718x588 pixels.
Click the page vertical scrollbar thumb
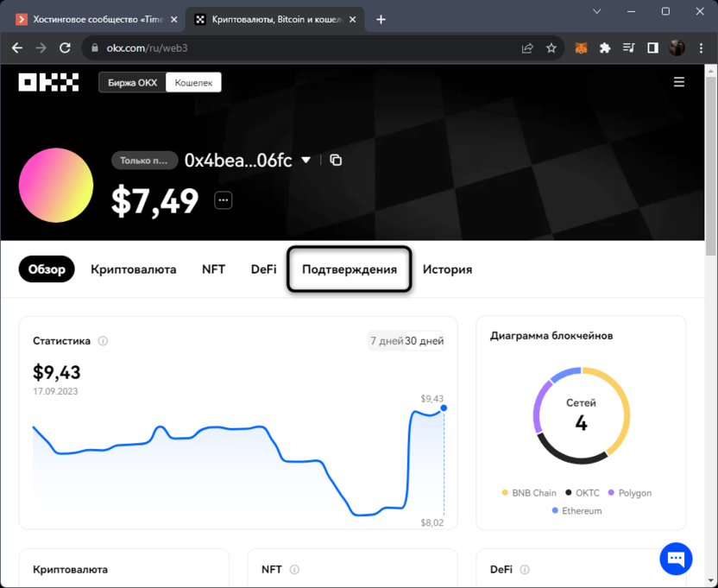click(711, 165)
